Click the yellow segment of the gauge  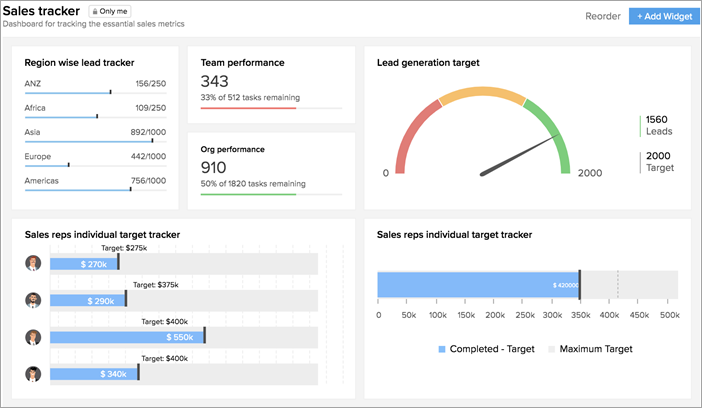[x=482, y=92]
